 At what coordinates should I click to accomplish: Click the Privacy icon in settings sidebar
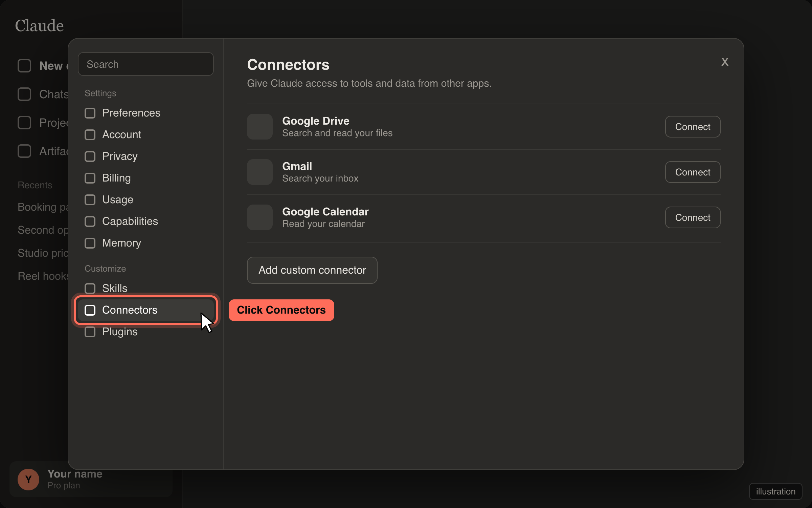(x=90, y=156)
